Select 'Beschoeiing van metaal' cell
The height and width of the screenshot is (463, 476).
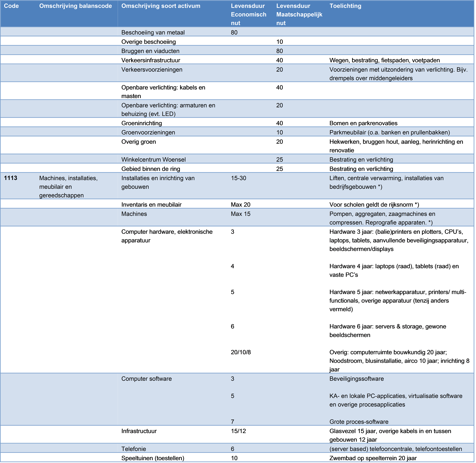point(153,32)
